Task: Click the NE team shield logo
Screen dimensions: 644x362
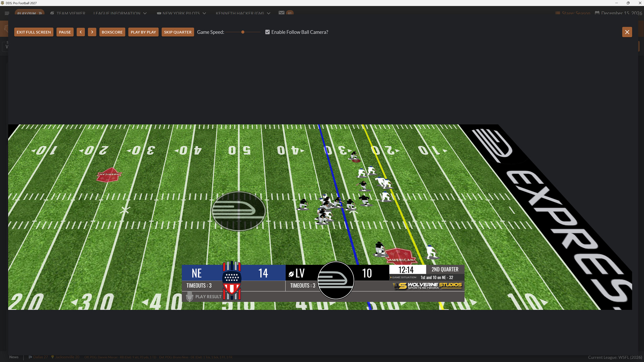Action: (232, 280)
